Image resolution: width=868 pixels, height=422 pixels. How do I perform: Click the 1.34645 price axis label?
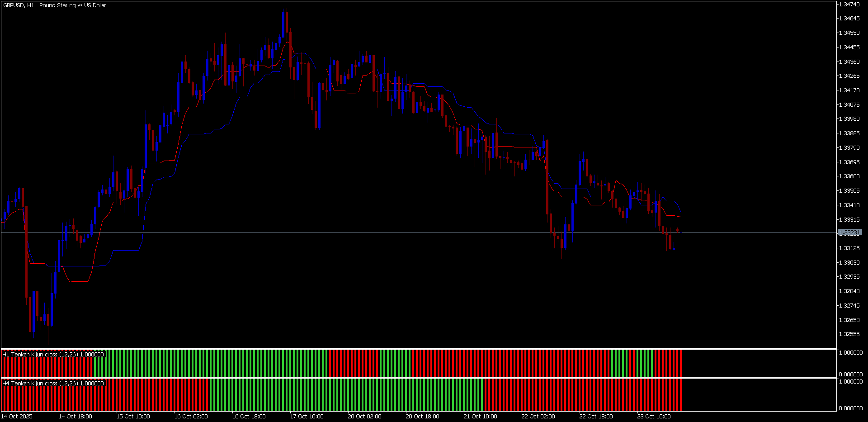click(849, 19)
